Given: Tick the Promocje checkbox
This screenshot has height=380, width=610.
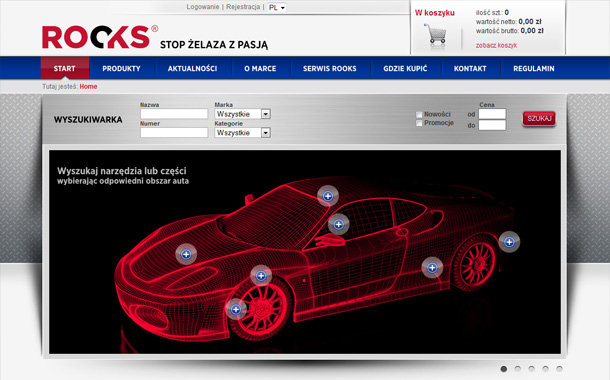Looking at the screenshot, I should point(419,123).
